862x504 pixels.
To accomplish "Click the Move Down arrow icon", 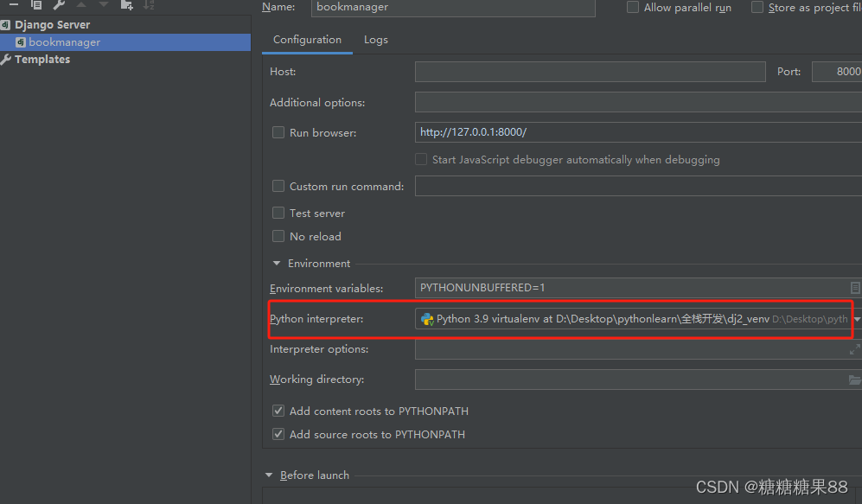I will coord(104,4).
